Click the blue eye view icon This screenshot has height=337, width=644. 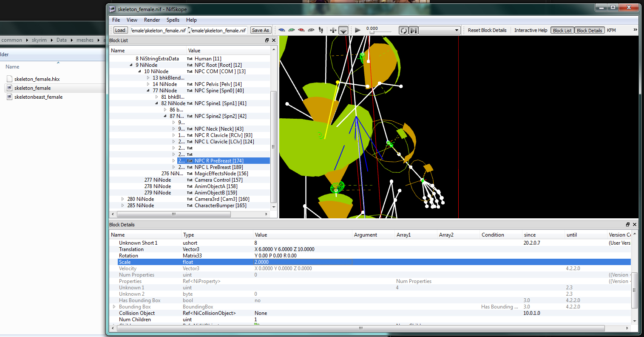pos(281,30)
